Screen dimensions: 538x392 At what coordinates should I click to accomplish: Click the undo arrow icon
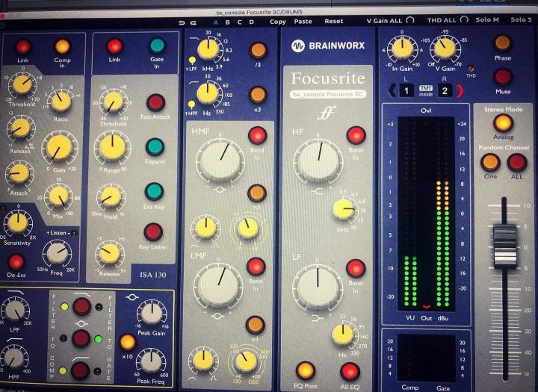182,23
